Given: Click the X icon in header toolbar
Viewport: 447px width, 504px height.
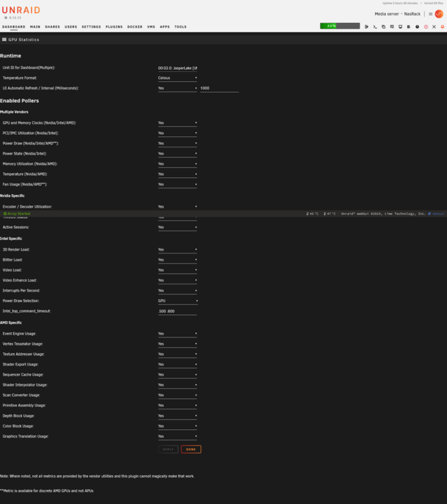Looking at the screenshot, I should tap(434, 27).
